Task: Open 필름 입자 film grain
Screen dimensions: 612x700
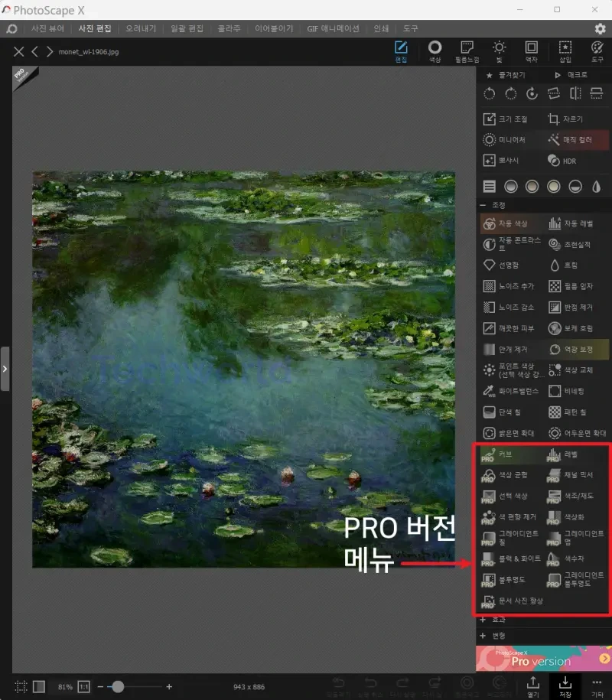Action: pos(571,286)
